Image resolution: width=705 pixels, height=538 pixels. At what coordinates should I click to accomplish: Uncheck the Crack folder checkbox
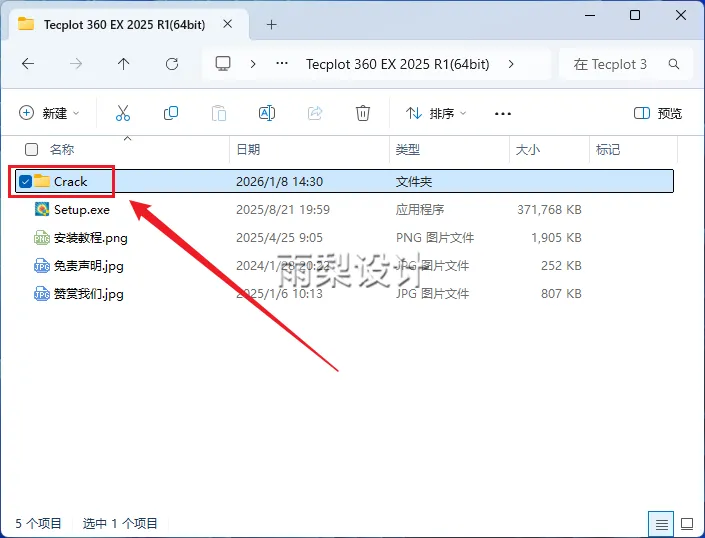(x=25, y=182)
